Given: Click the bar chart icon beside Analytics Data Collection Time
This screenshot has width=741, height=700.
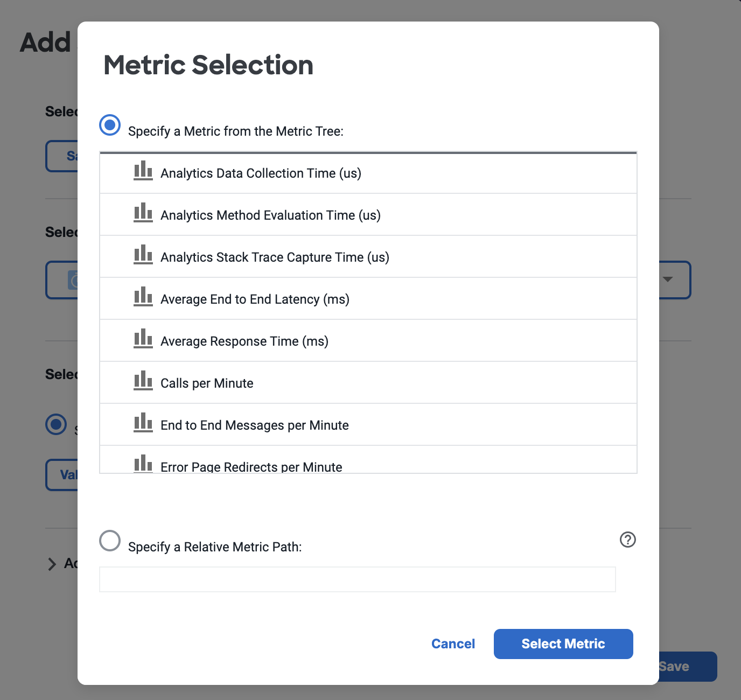Looking at the screenshot, I should pos(143,171).
